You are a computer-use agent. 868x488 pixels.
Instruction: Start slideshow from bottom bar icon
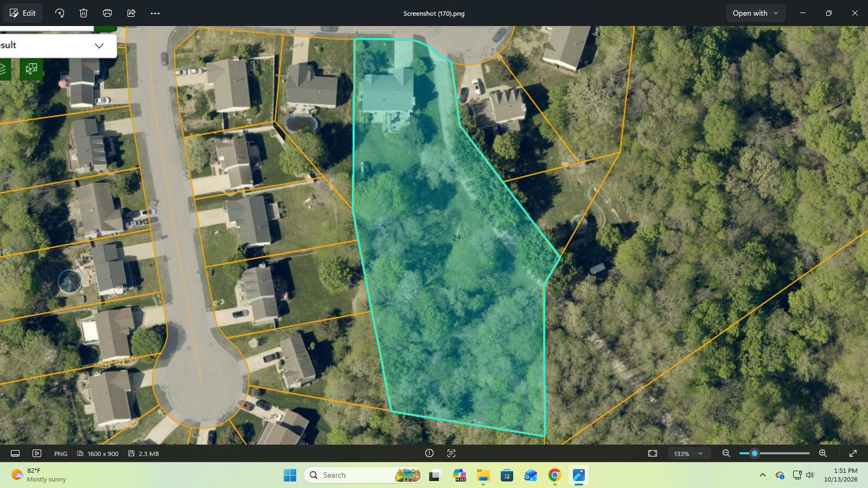37,453
